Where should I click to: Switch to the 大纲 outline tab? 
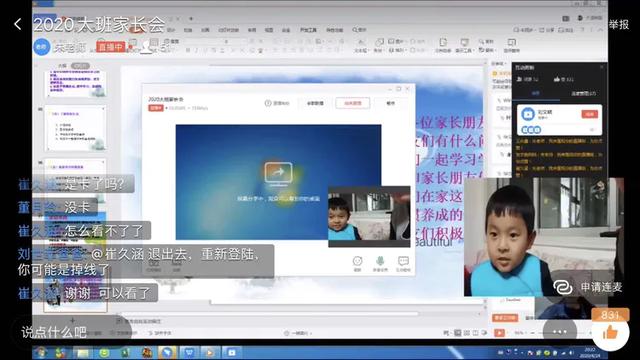coord(62,66)
